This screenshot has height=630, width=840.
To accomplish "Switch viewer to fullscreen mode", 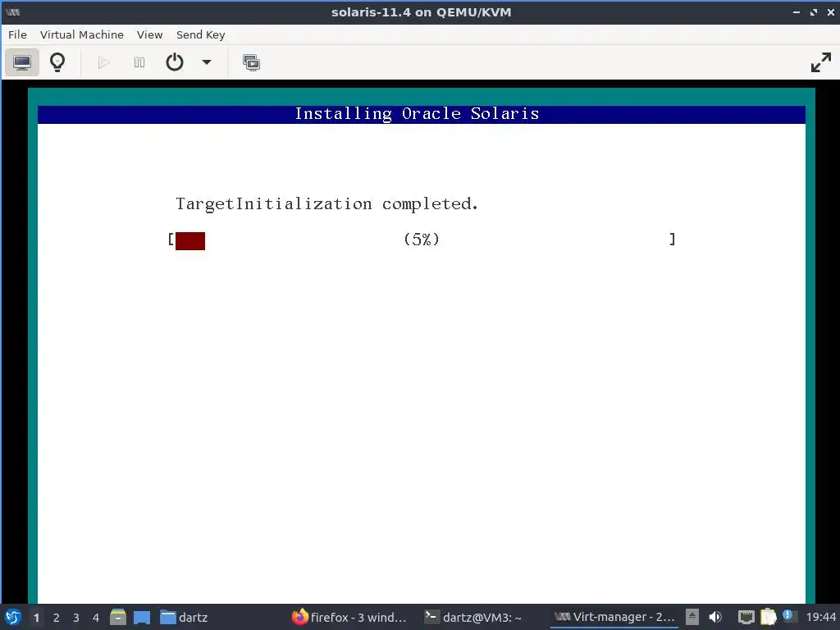I will click(x=820, y=62).
